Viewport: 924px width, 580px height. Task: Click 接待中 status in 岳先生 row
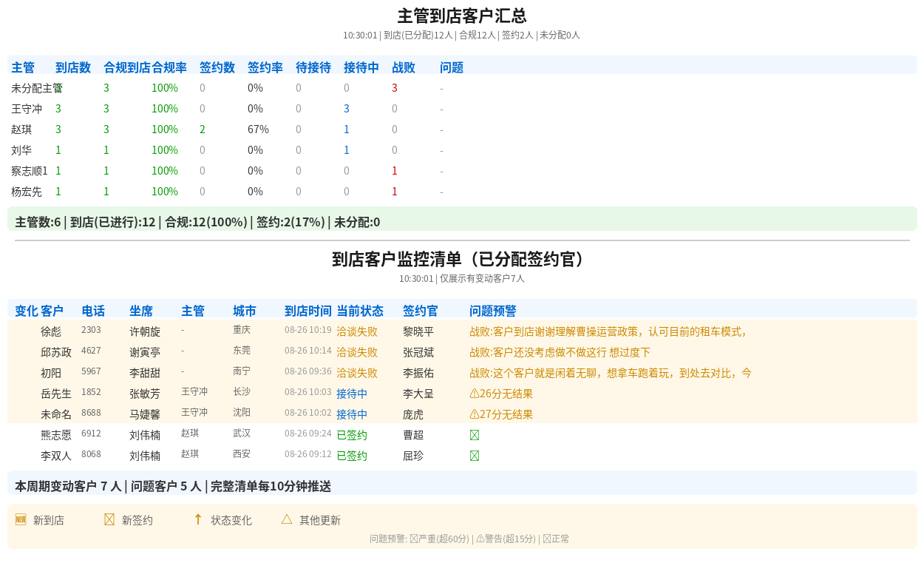pos(352,394)
